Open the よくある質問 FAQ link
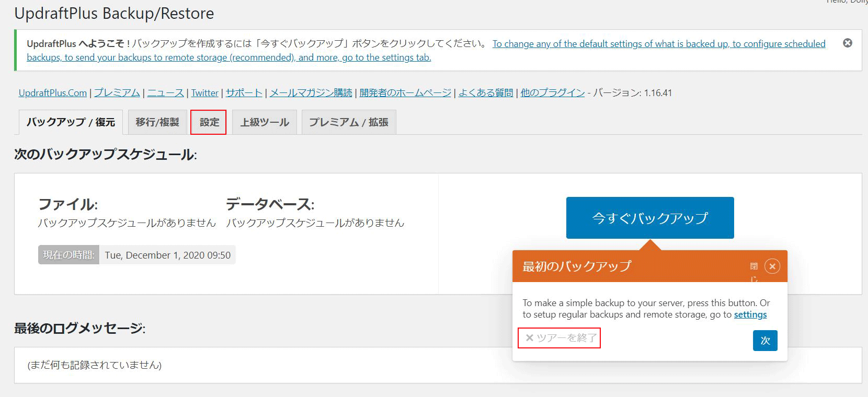The width and height of the screenshot is (868, 397). 485,93
